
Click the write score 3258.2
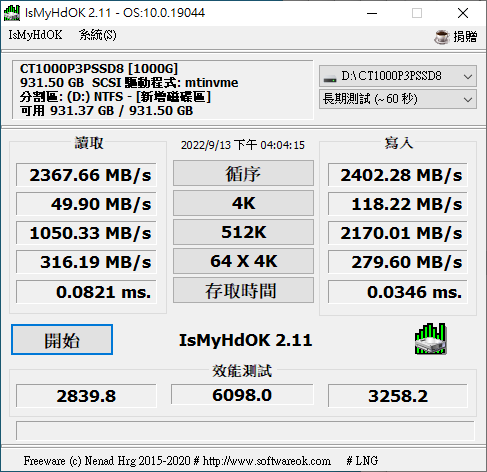pos(398,396)
